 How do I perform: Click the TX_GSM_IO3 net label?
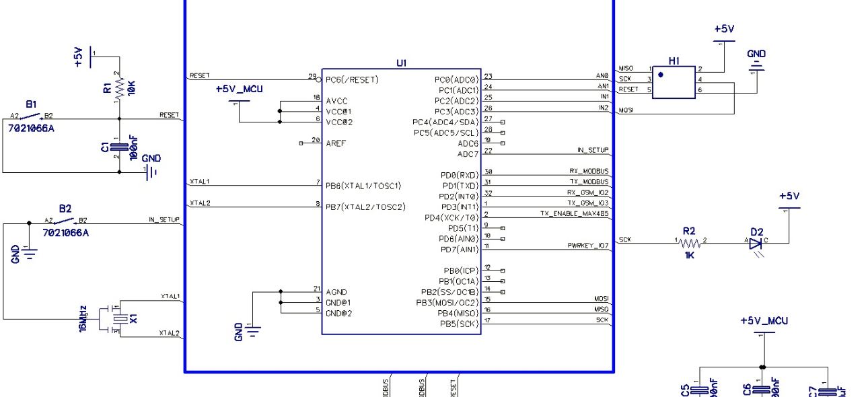(x=587, y=203)
